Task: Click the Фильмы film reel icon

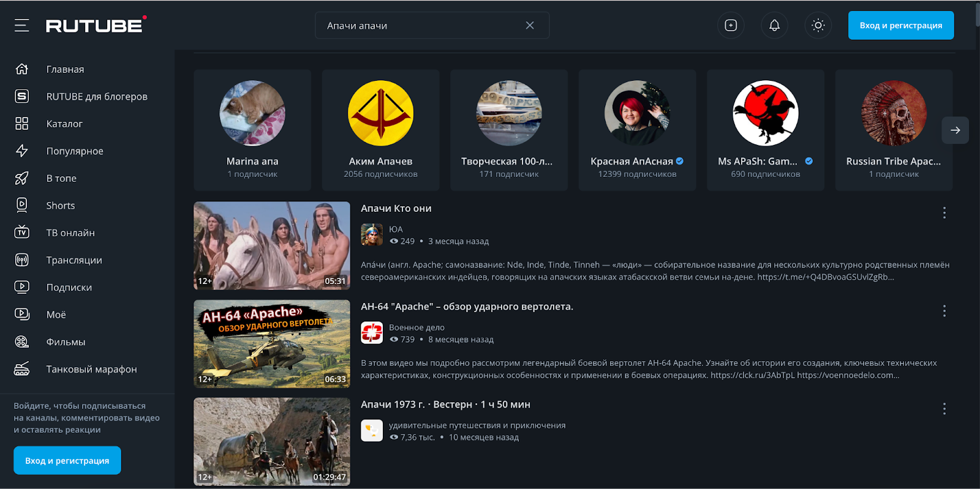Action: (x=22, y=342)
